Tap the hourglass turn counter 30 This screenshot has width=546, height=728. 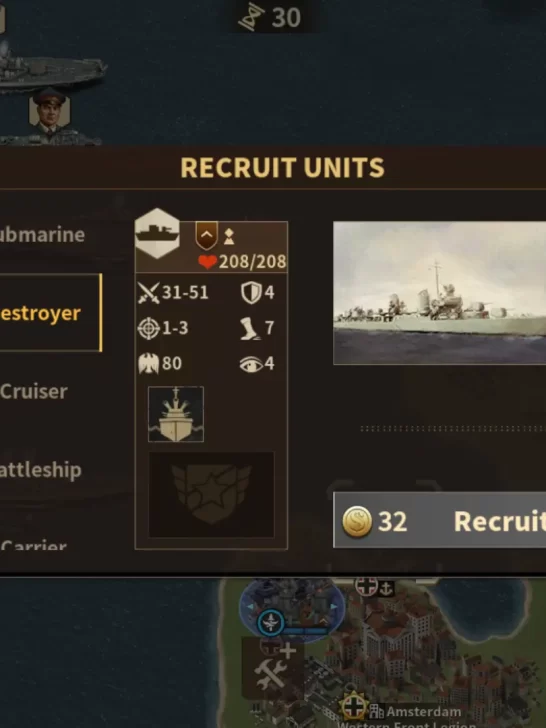click(x=270, y=18)
